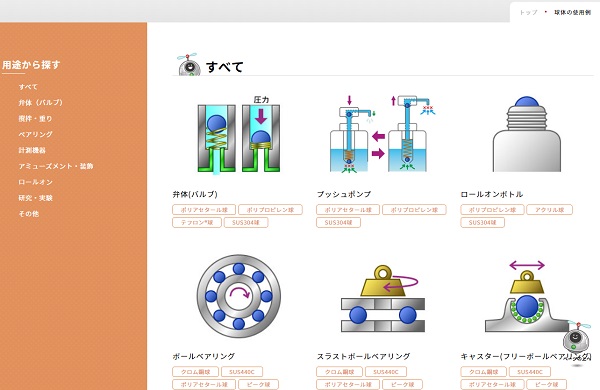Click ピーク球 tag under キャスター
The image size is (600, 390).
(546, 384)
